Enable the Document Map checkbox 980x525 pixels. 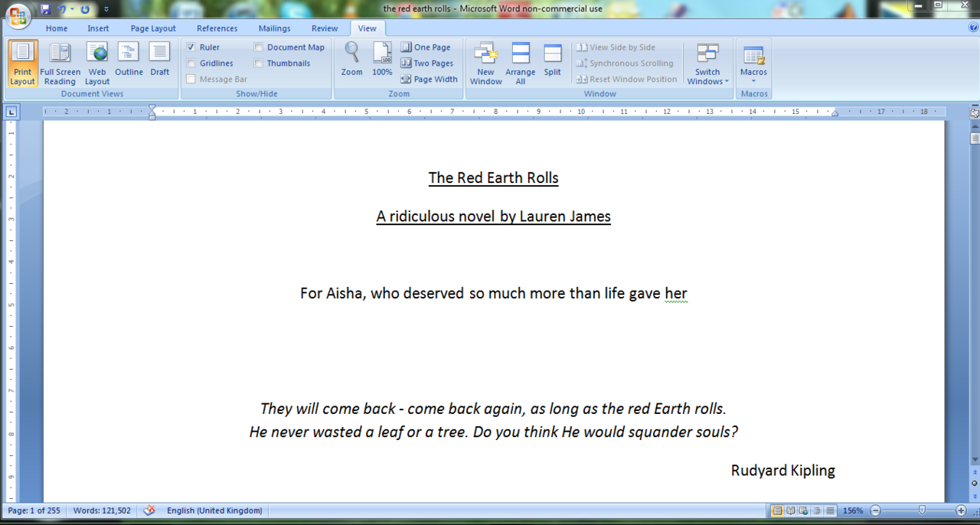click(x=259, y=47)
